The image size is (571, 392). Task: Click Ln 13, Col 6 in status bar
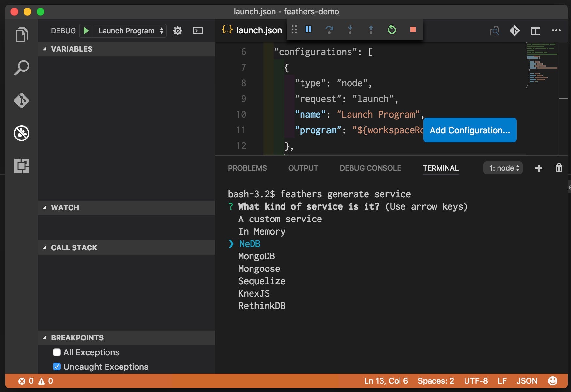[386, 381]
